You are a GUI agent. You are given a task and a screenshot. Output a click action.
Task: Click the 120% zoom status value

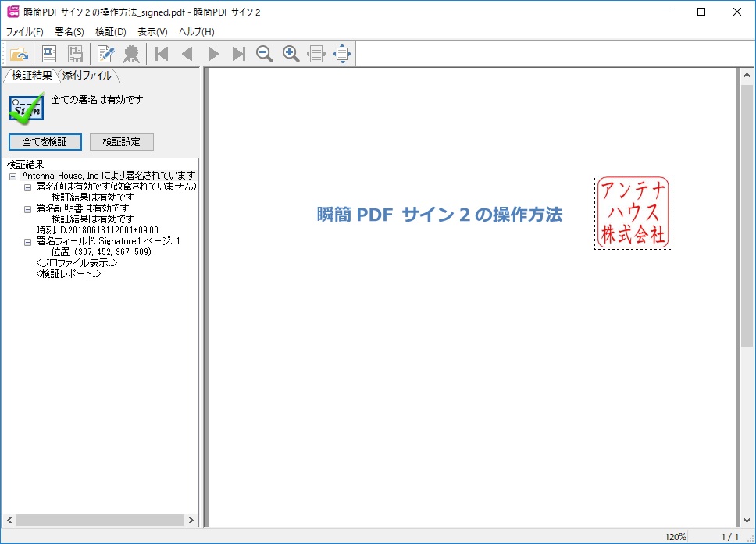pos(675,537)
